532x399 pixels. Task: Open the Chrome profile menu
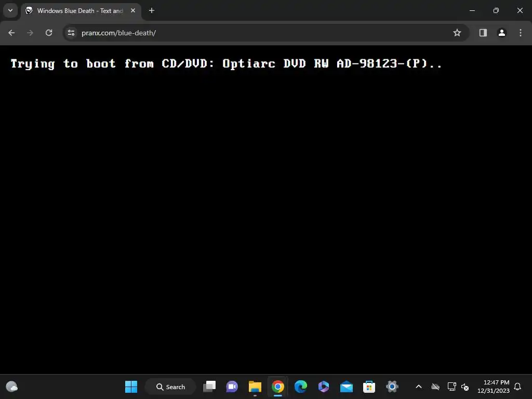502,33
